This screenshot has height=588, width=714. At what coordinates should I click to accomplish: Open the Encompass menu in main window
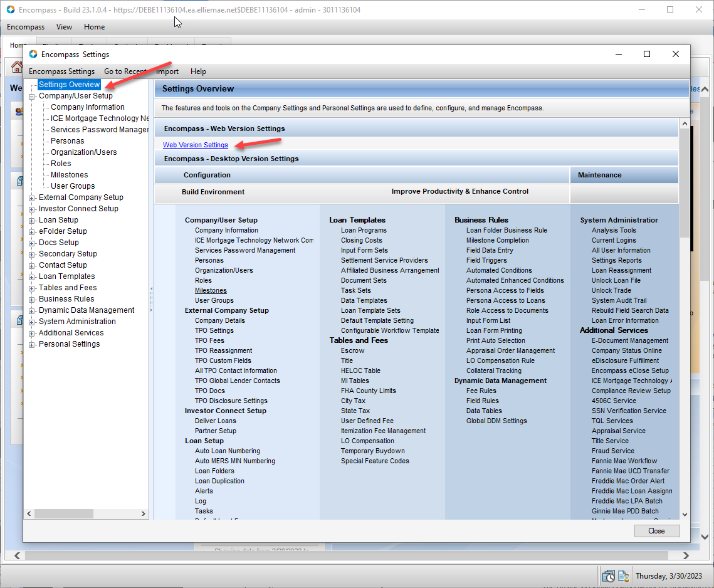point(26,27)
